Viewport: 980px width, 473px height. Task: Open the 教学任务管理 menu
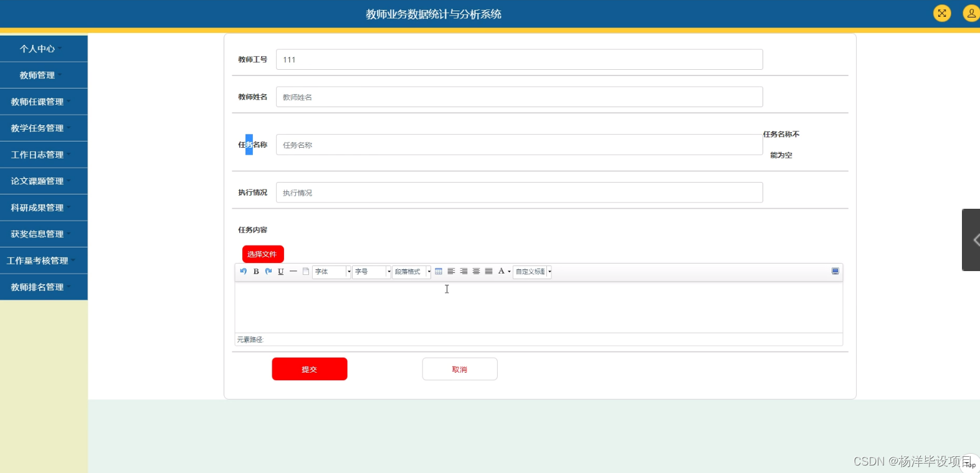point(44,128)
